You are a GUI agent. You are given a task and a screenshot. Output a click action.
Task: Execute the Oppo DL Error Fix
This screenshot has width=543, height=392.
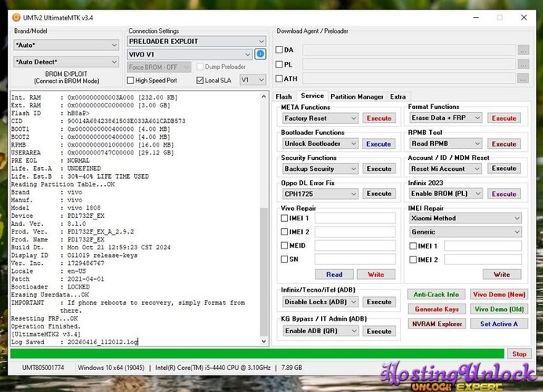(379, 194)
